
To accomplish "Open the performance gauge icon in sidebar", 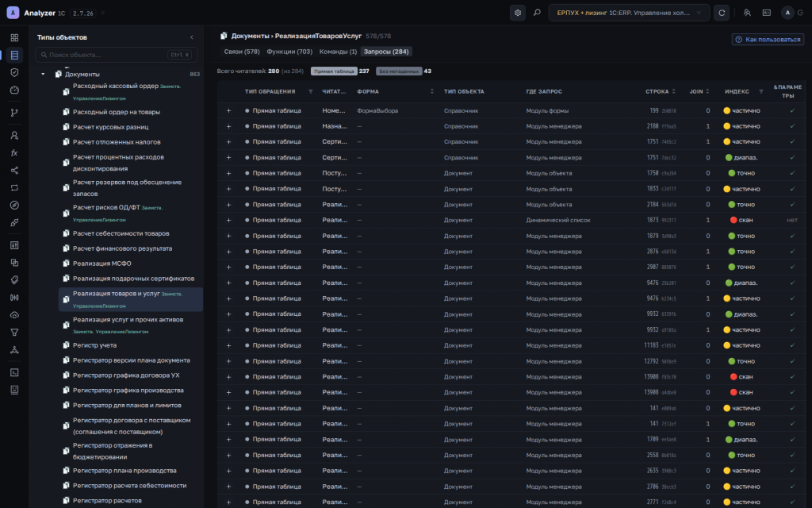I will [14, 90].
